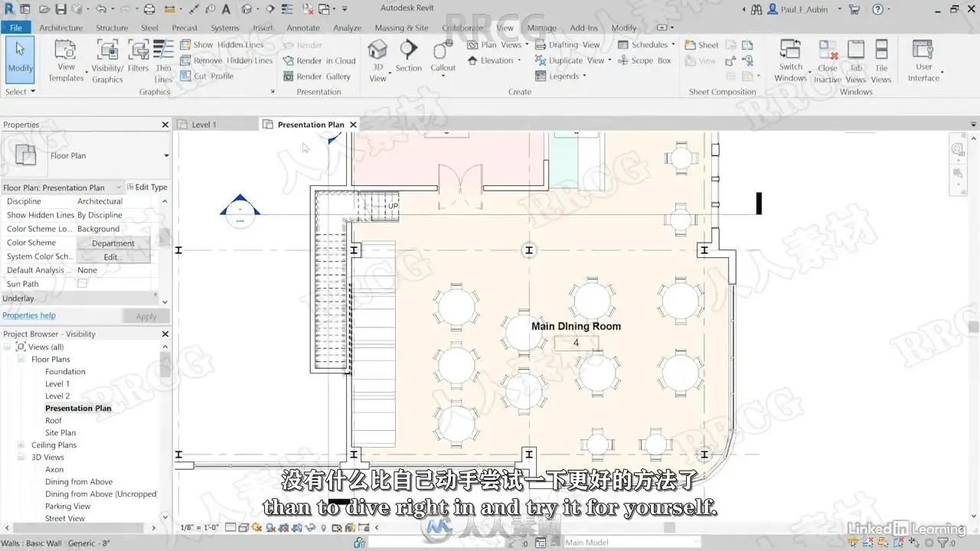The height and width of the screenshot is (551, 980).
Task: Switch to the Add-Ins ribbon tab
Action: (584, 28)
